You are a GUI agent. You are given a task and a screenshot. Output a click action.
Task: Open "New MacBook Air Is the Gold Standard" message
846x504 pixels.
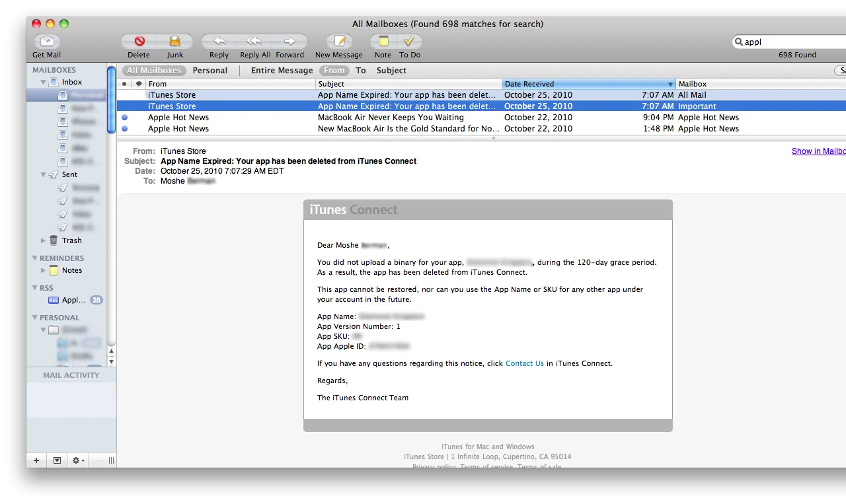click(x=481, y=129)
